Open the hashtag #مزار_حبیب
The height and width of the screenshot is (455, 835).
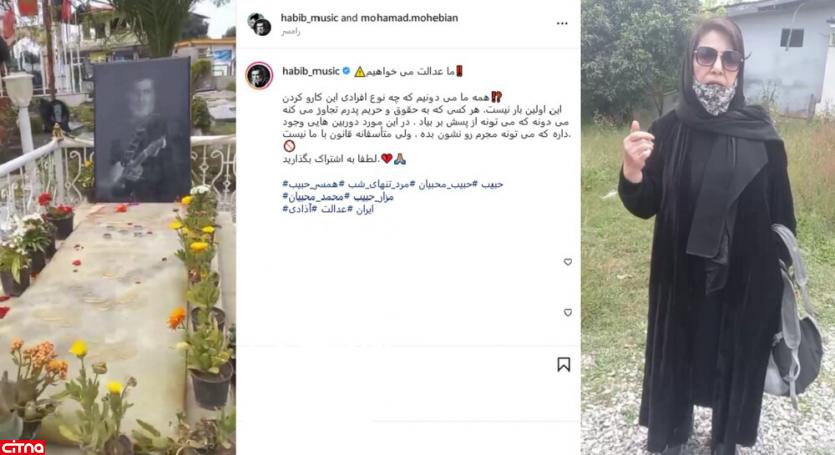pyautogui.click(x=373, y=197)
